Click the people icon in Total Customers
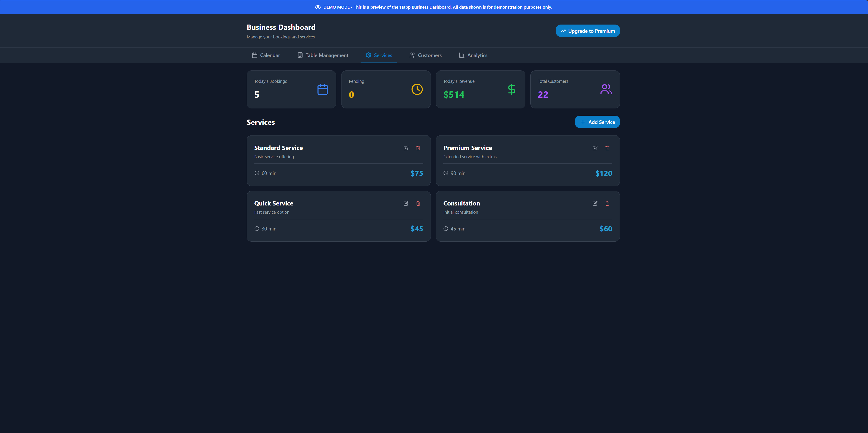 tap(606, 89)
